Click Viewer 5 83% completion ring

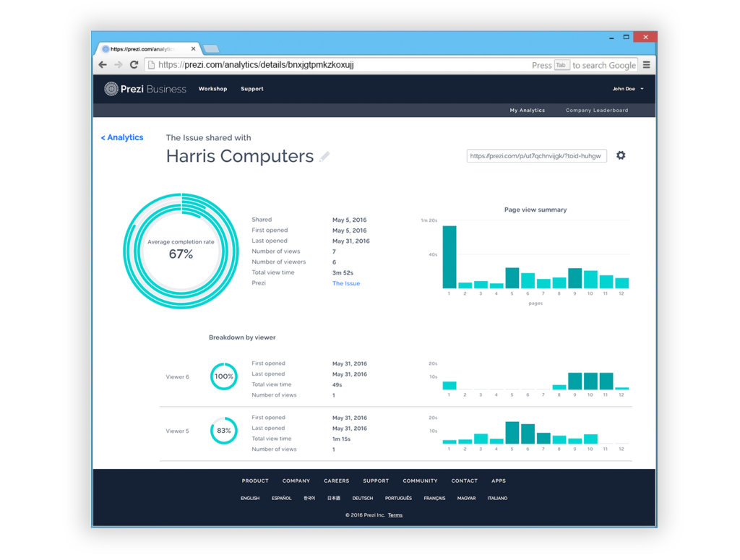click(224, 430)
